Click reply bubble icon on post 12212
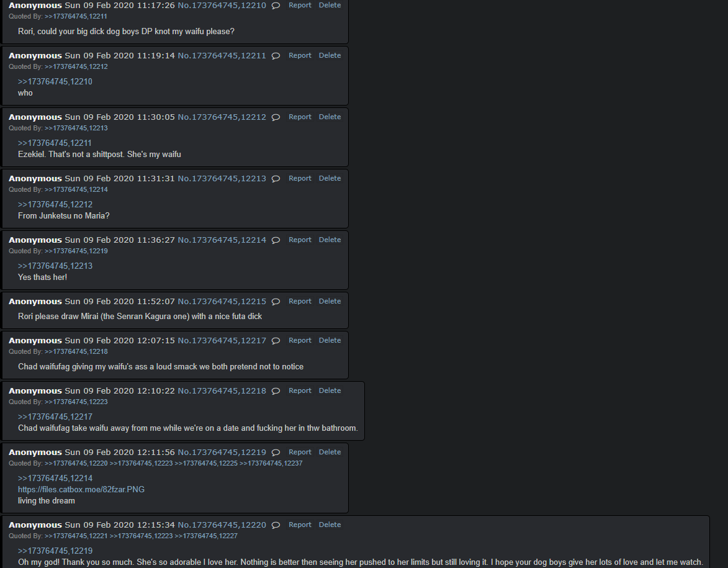The width and height of the screenshot is (728, 568). point(276,117)
